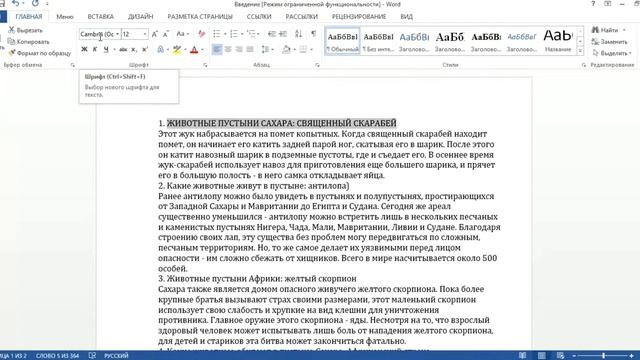Select the Название style
The height and width of the screenshot is (360, 640).
(558, 41)
